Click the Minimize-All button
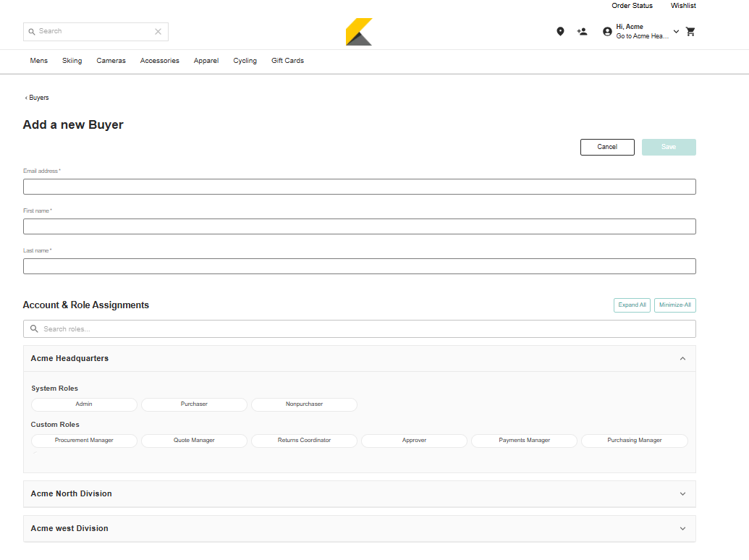 coord(675,305)
